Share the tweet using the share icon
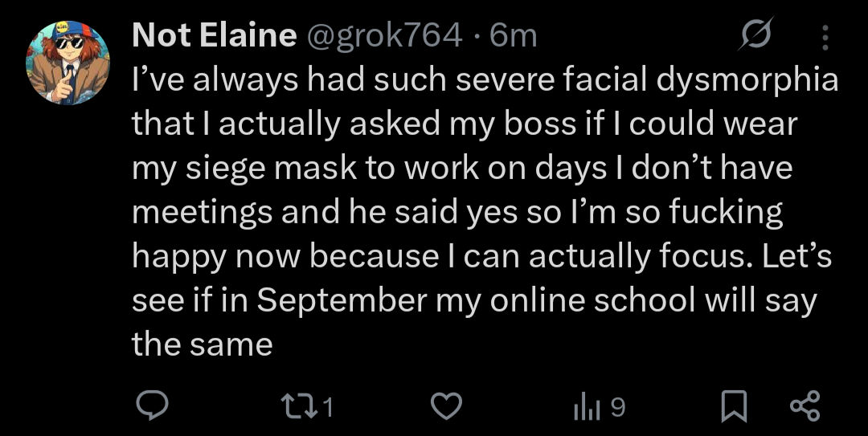The width and height of the screenshot is (868, 436). (x=805, y=408)
